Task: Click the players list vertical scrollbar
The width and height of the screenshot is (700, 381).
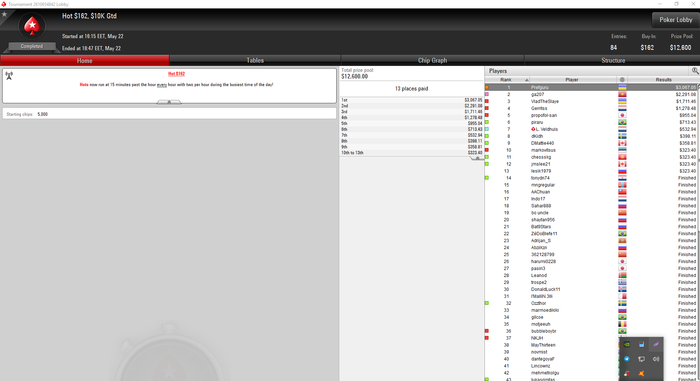Action: pos(699,232)
